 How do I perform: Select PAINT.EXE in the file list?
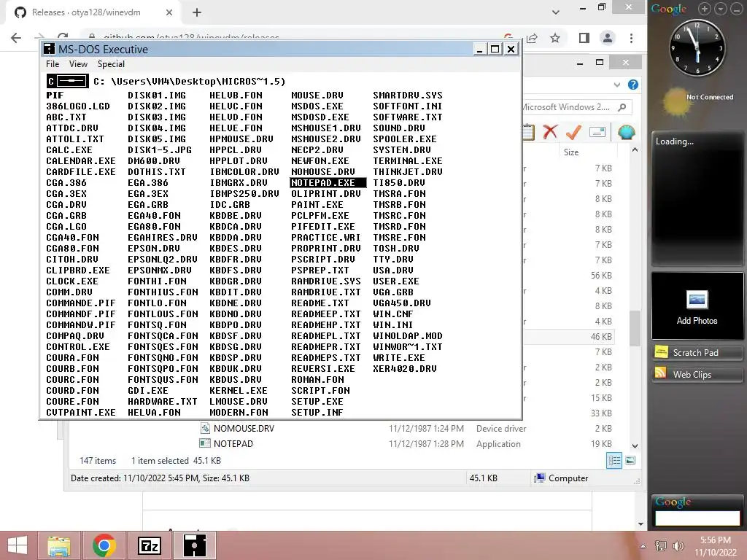pos(317,205)
